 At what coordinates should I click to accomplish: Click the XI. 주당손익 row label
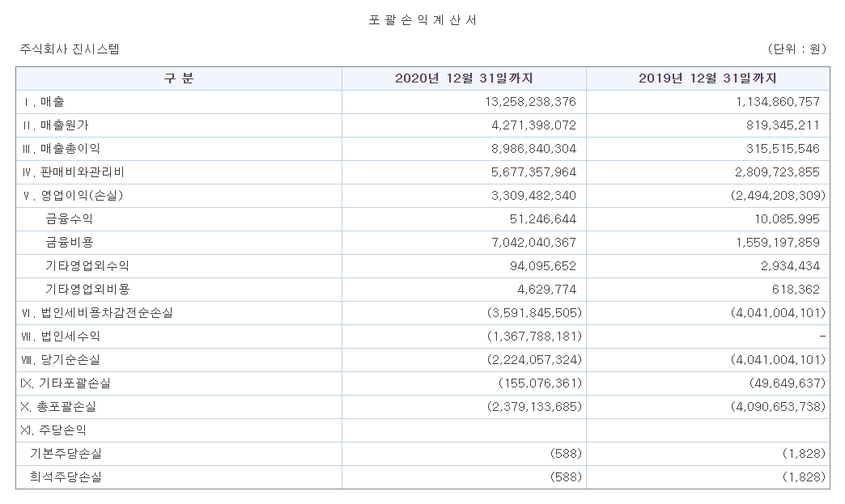[53, 430]
